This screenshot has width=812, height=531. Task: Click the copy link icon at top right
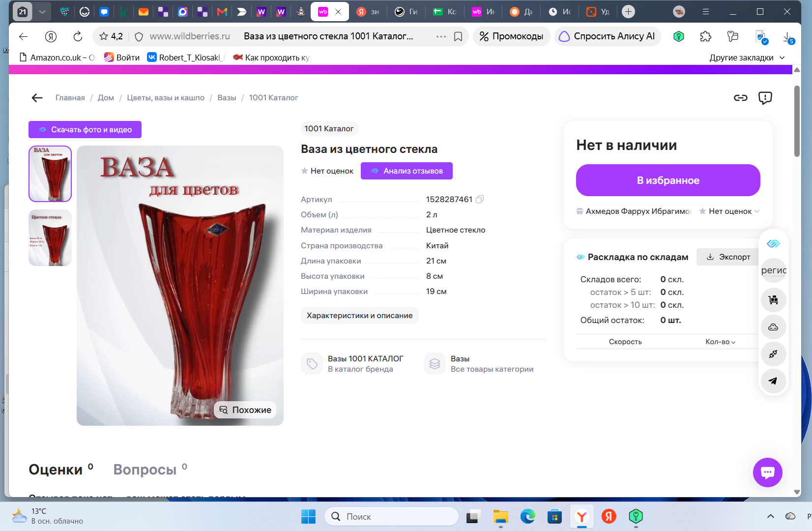[x=740, y=98]
